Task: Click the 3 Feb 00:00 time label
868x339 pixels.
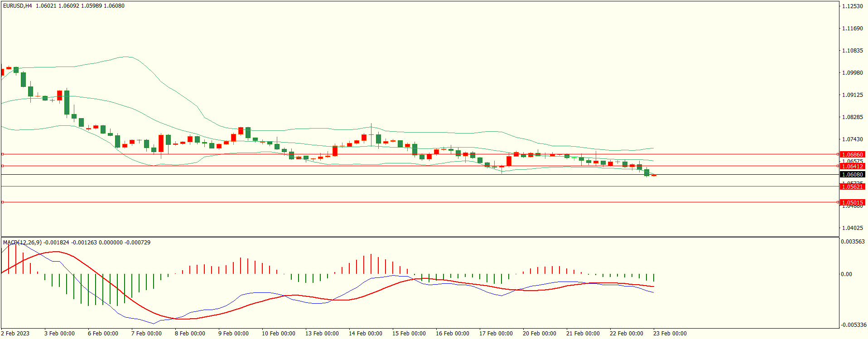Action: [59, 334]
